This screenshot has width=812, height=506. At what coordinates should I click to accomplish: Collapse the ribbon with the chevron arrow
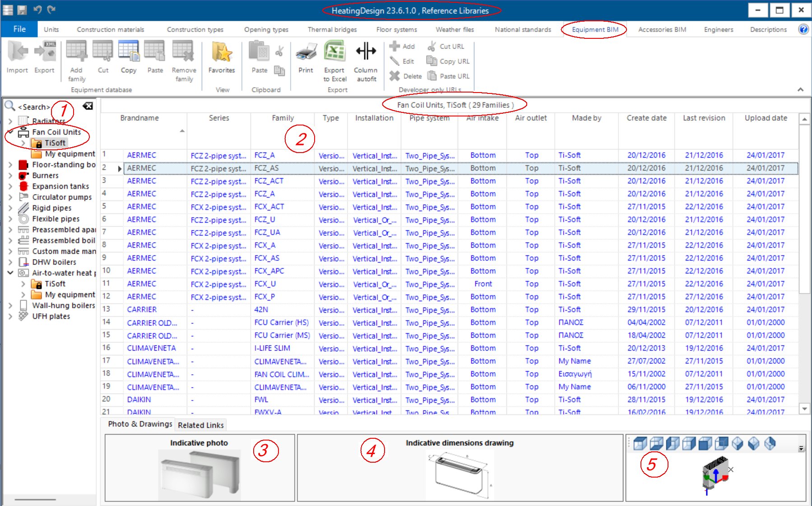pyautogui.click(x=801, y=88)
